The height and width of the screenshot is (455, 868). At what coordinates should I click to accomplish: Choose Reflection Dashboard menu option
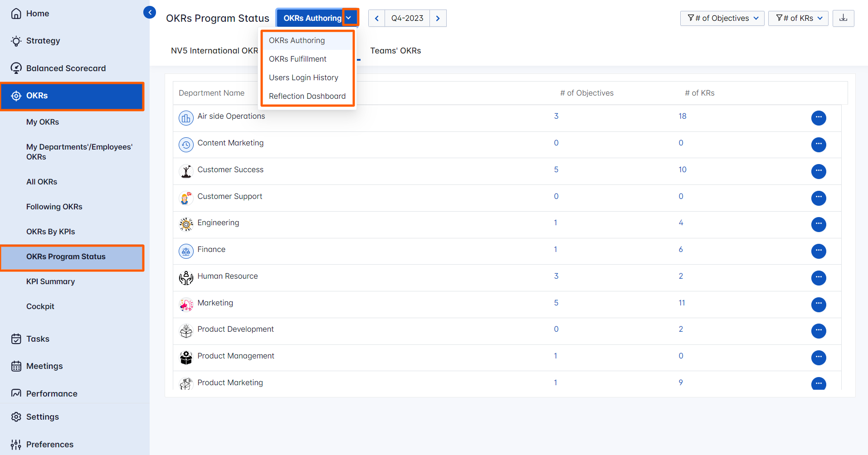click(x=307, y=96)
